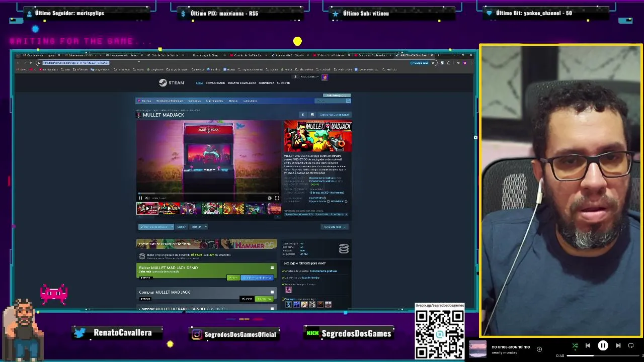Image resolution: width=644 pixels, height=362 pixels.
Task: Open CONVERSA in Steam header menu
Action: click(266, 83)
